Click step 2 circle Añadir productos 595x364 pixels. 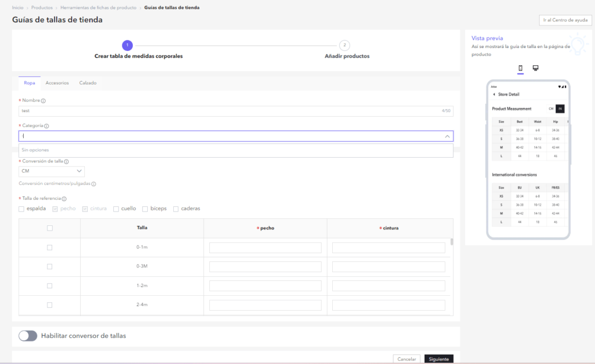(x=344, y=46)
